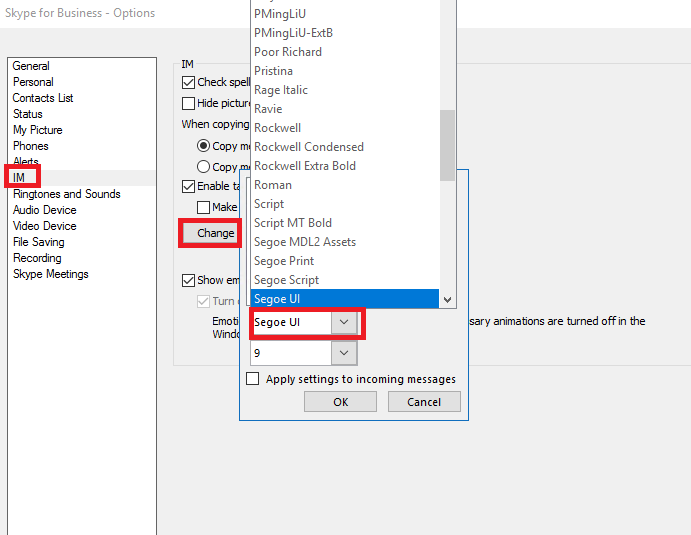Open Skype Meetings settings

click(x=50, y=274)
